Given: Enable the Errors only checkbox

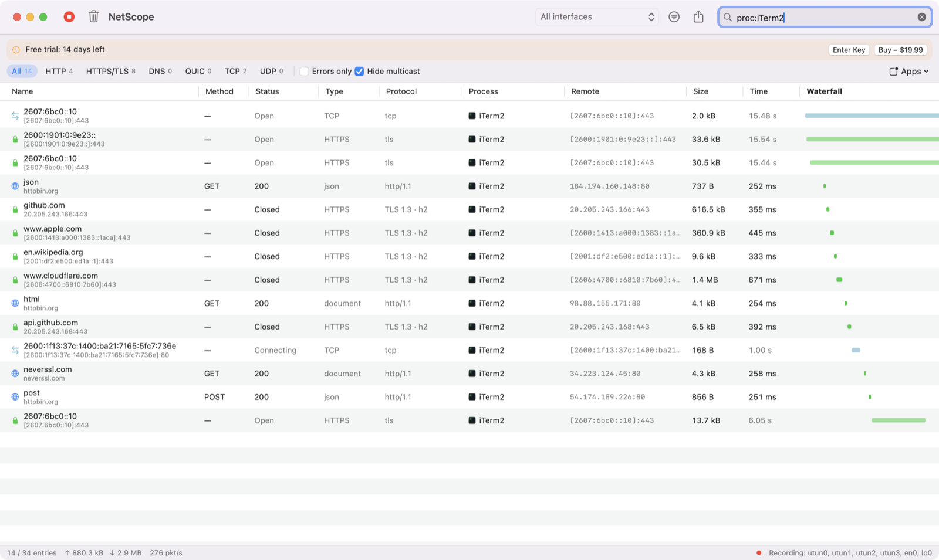Looking at the screenshot, I should (304, 72).
